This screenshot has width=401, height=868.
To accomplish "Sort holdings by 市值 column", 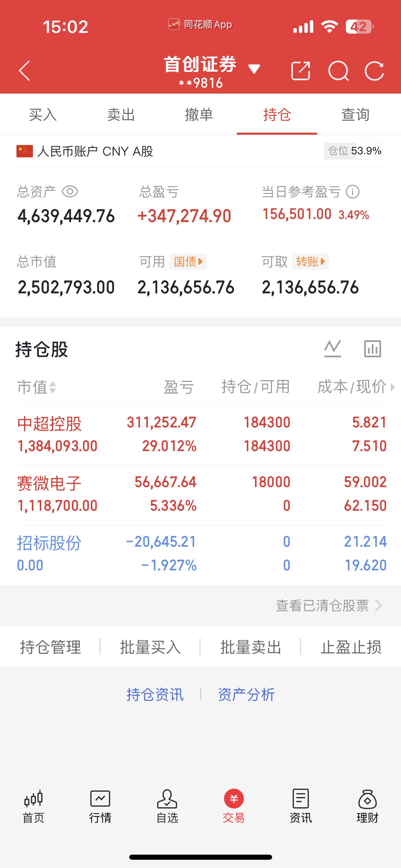I will 37,387.
